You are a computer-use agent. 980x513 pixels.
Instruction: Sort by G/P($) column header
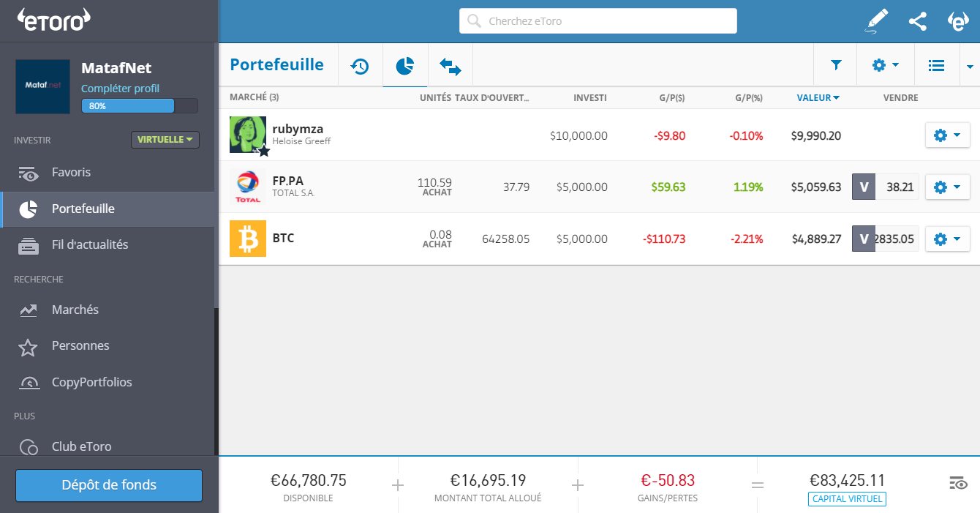point(672,97)
